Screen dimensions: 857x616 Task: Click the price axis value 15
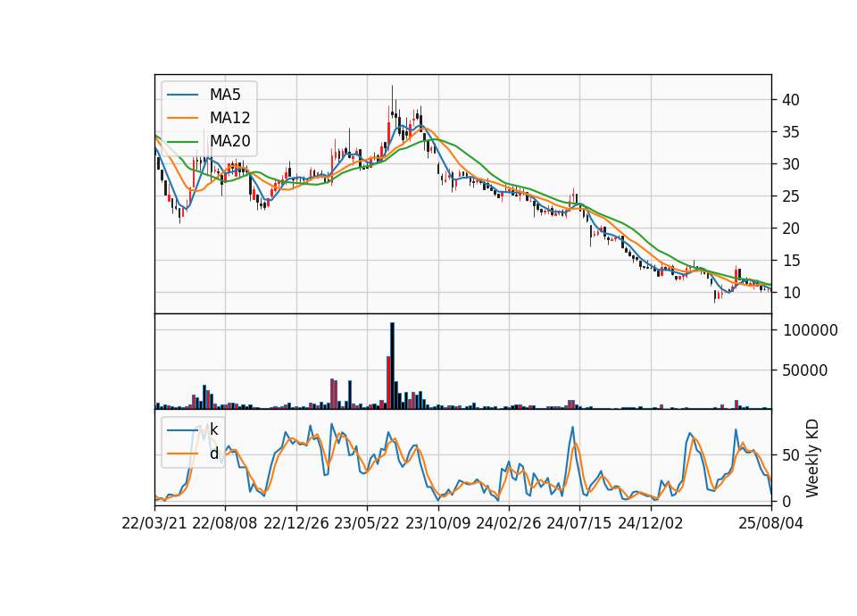coord(790,261)
